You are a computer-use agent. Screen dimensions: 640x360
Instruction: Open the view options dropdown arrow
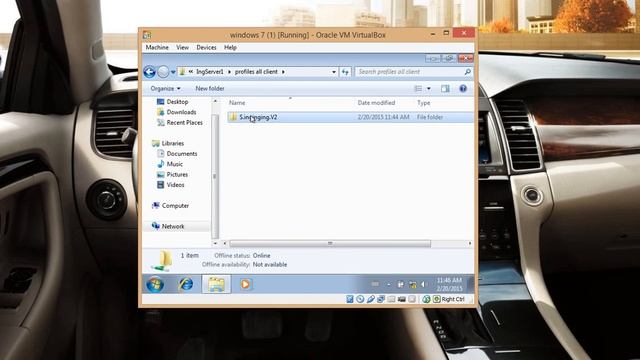pyautogui.click(x=429, y=89)
